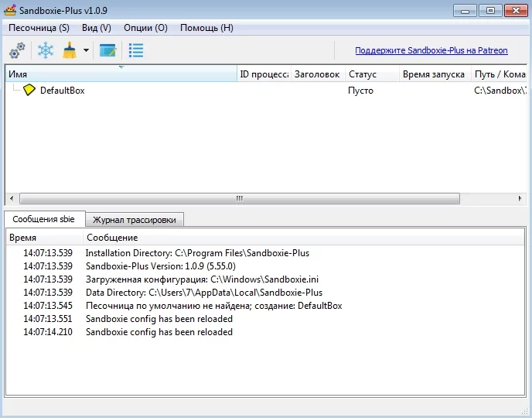Image resolution: width=532 pixels, height=418 pixels.
Task: Click the blue list view icon
Action: click(136, 50)
